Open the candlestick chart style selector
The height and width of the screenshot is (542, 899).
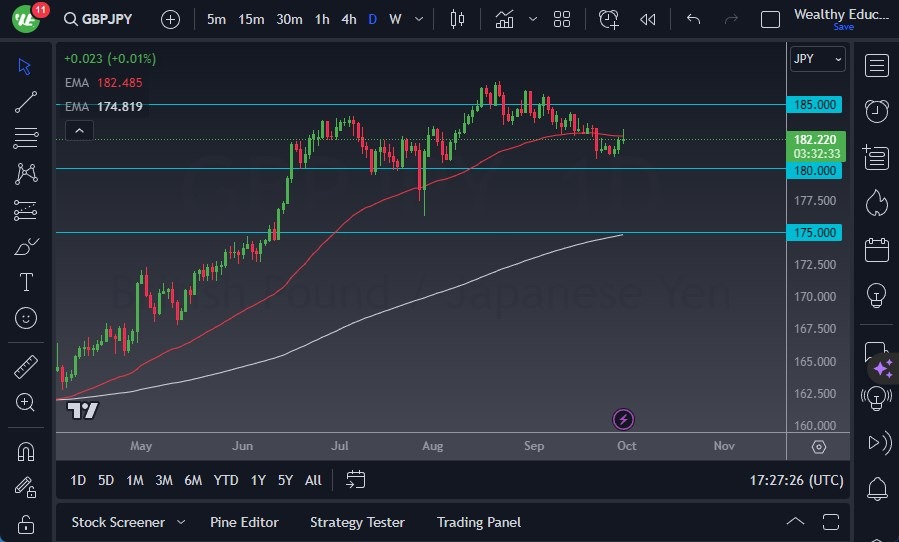point(458,19)
